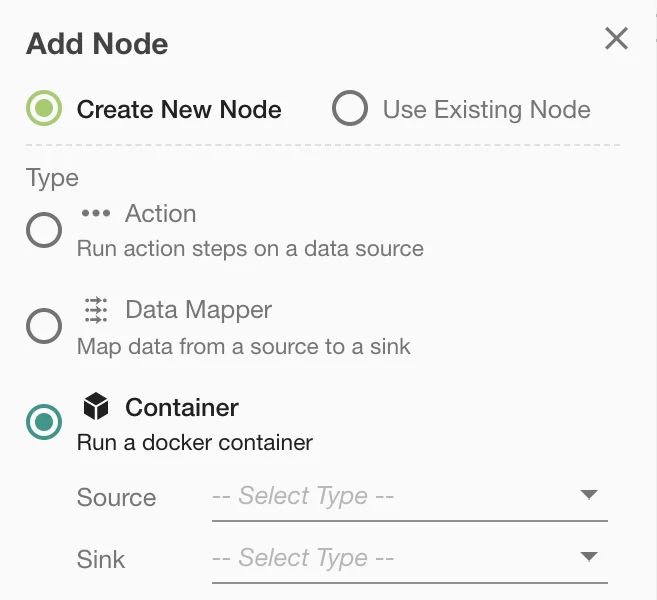Close the Add Node dialog
Screen dimensions: 657x600
(616, 39)
